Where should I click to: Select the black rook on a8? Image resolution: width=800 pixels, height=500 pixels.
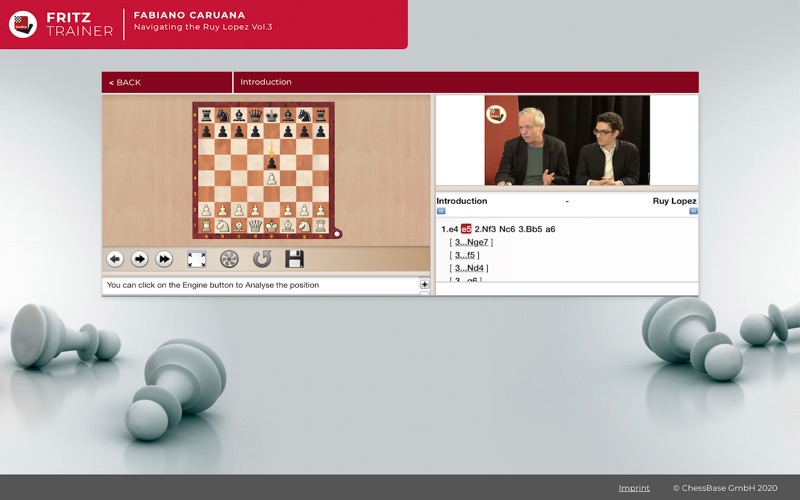206,116
